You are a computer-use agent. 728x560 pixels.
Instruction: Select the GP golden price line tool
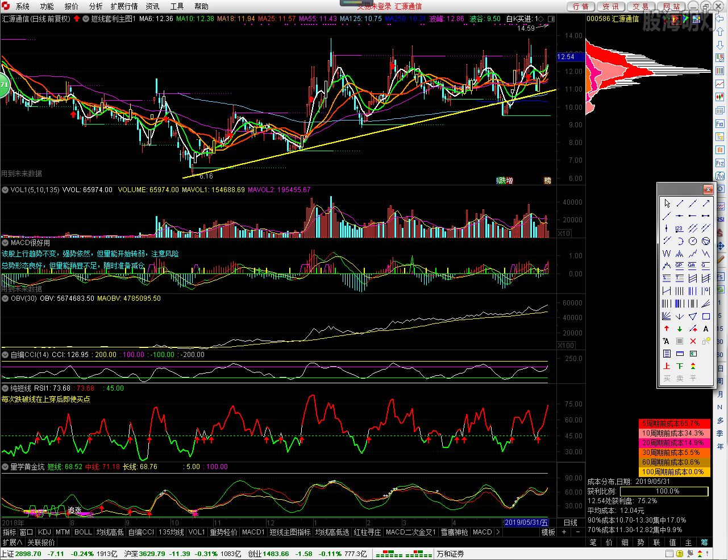click(x=680, y=266)
